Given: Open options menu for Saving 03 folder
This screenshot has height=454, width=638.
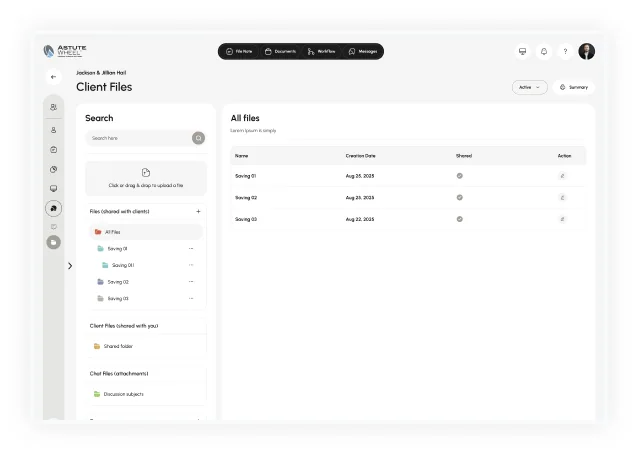Looking at the screenshot, I should click(191, 299).
